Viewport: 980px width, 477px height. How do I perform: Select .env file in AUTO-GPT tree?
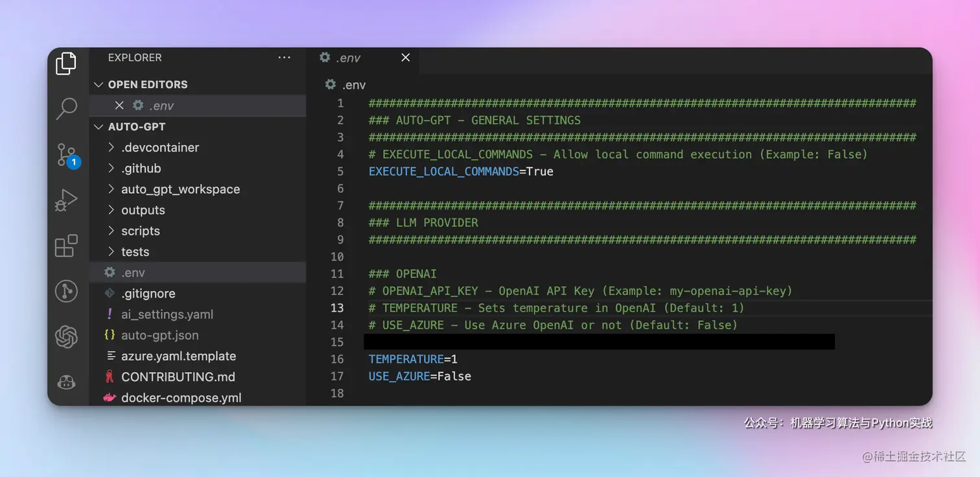point(198,273)
